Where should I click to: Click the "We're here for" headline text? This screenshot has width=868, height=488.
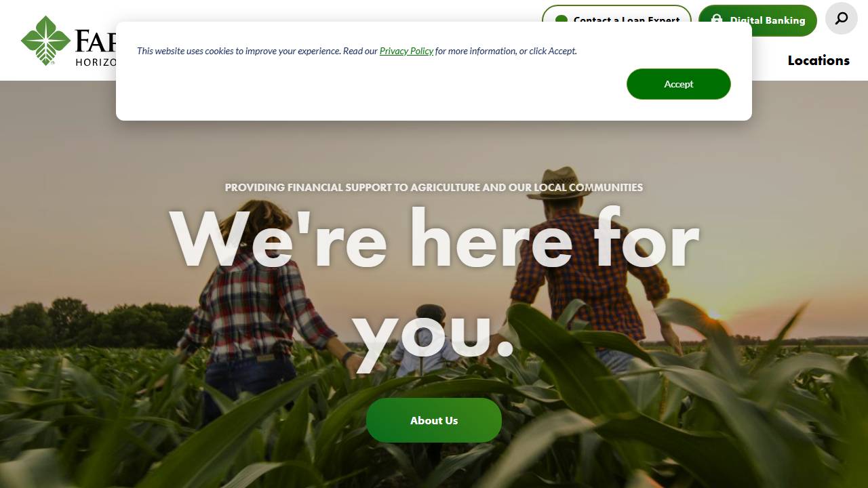point(434,239)
